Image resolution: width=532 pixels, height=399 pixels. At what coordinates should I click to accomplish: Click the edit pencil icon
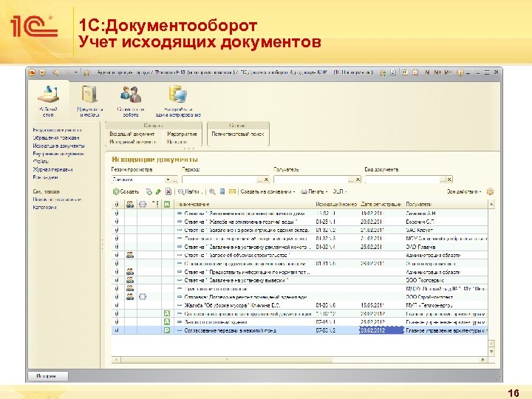click(158, 192)
